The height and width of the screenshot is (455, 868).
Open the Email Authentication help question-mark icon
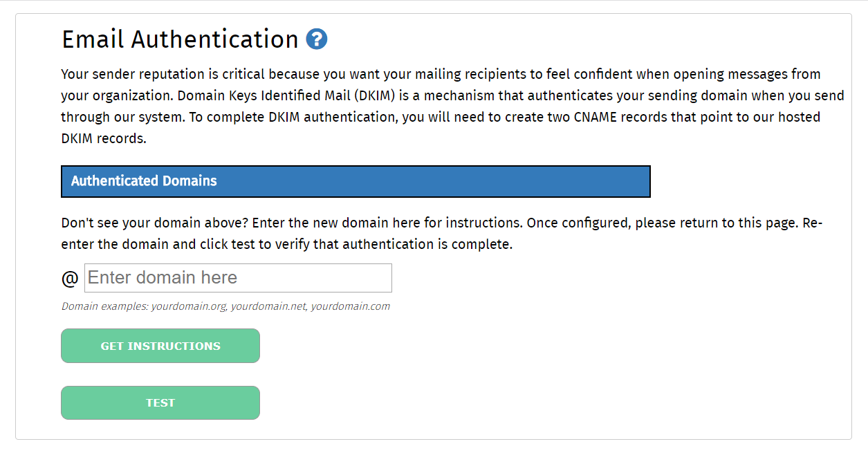(x=316, y=39)
